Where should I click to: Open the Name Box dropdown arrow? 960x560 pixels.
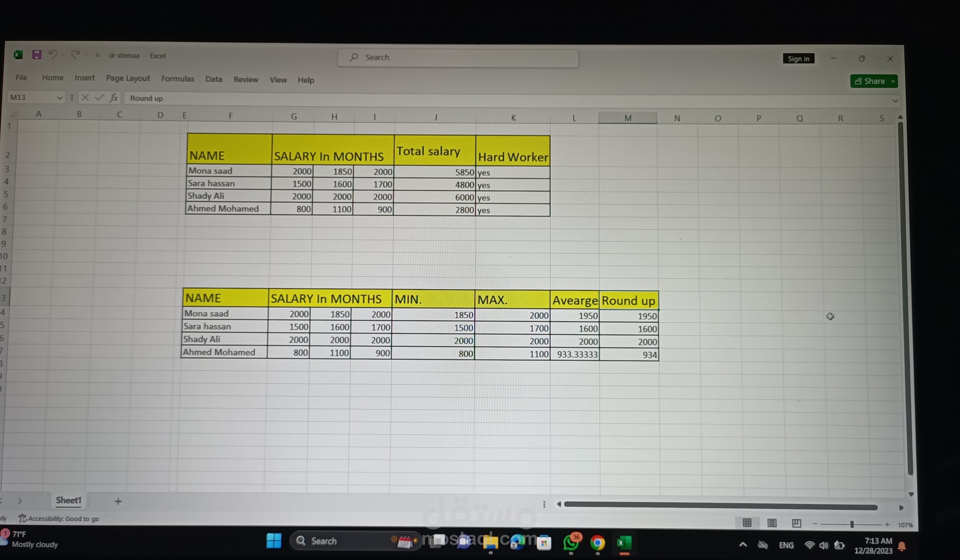pyautogui.click(x=60, y=98)
